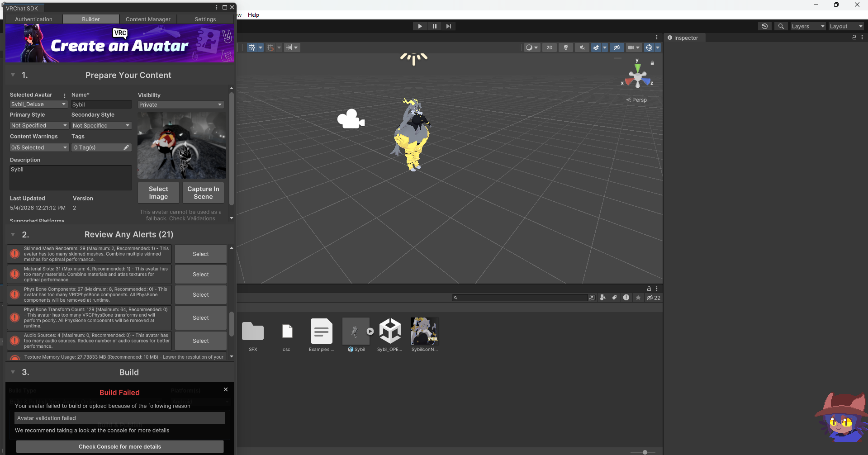Open the Layers dropdown

tap(808, 26)
